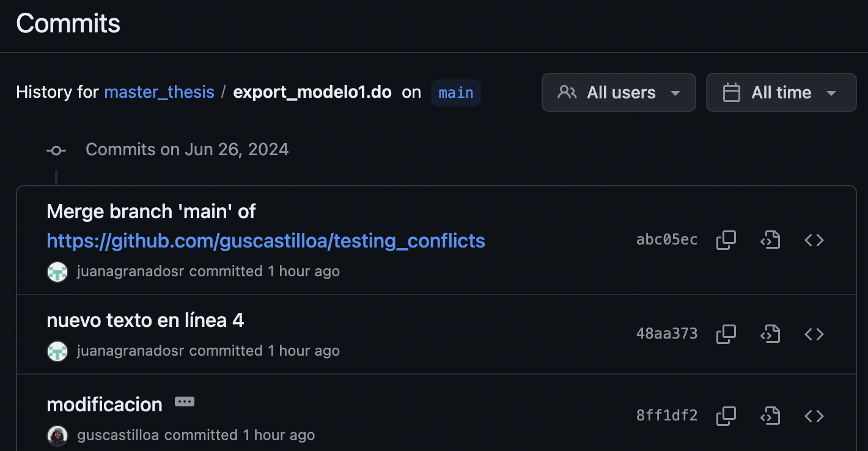Click guscastilloa's avatar thumbnail
868x451 pixels.
(x=57, y=435)
